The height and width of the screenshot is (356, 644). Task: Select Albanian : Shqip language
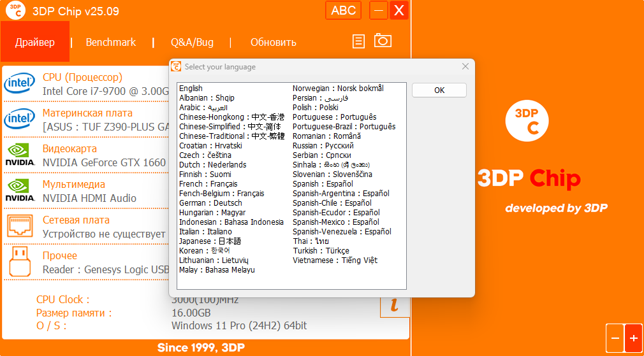(x=207, y=97)
